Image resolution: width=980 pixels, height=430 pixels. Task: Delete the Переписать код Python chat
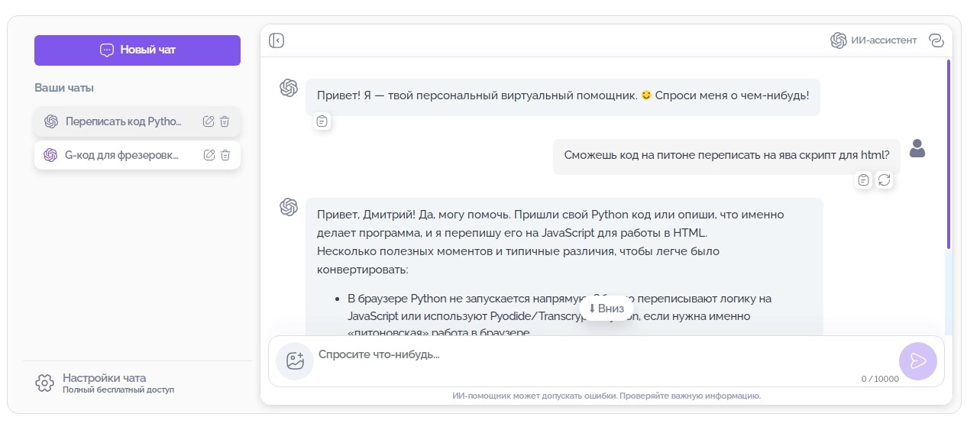[225, 121]
